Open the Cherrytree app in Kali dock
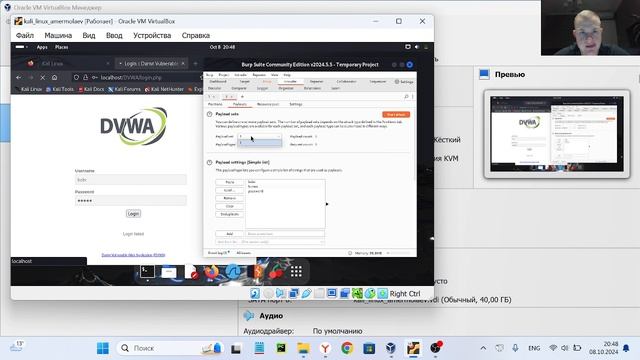640x360 pixels. 276,271
